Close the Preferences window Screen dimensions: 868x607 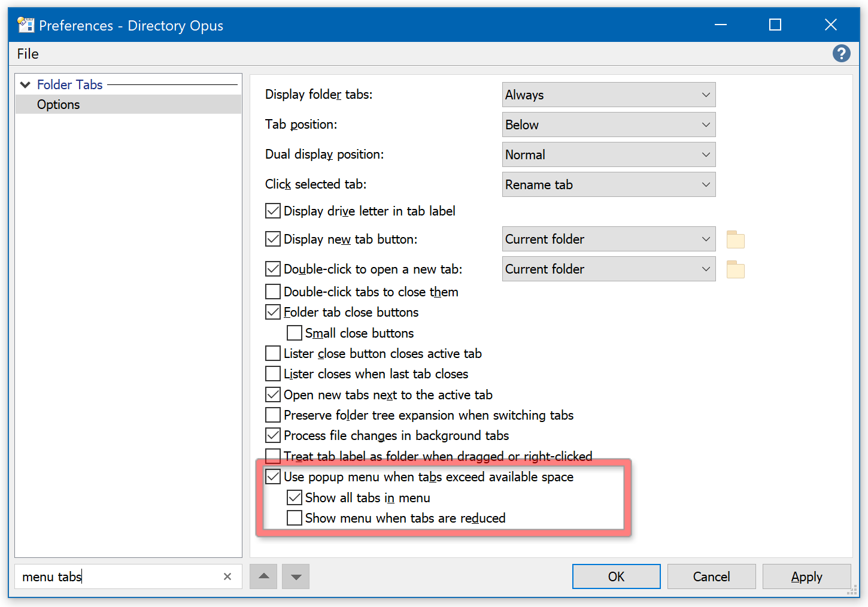click(831, 25)
